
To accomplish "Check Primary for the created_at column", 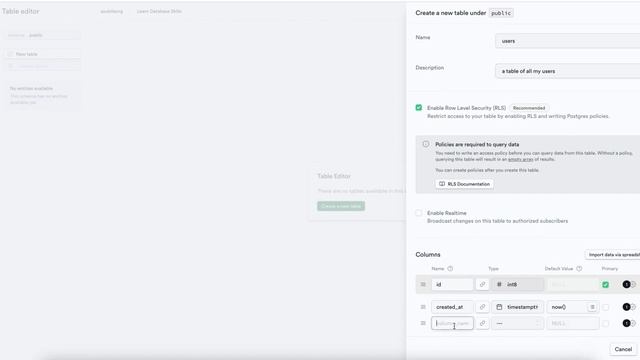I will [606, 307].
